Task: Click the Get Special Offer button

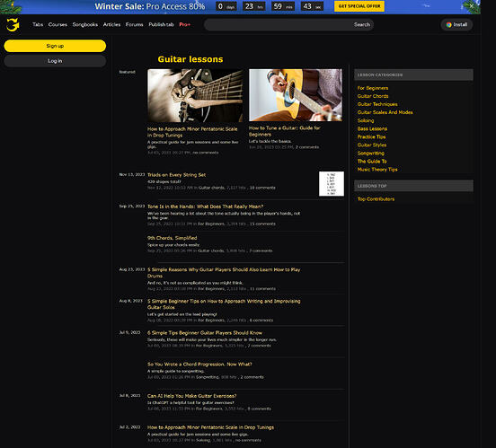Action: (359, 6)
